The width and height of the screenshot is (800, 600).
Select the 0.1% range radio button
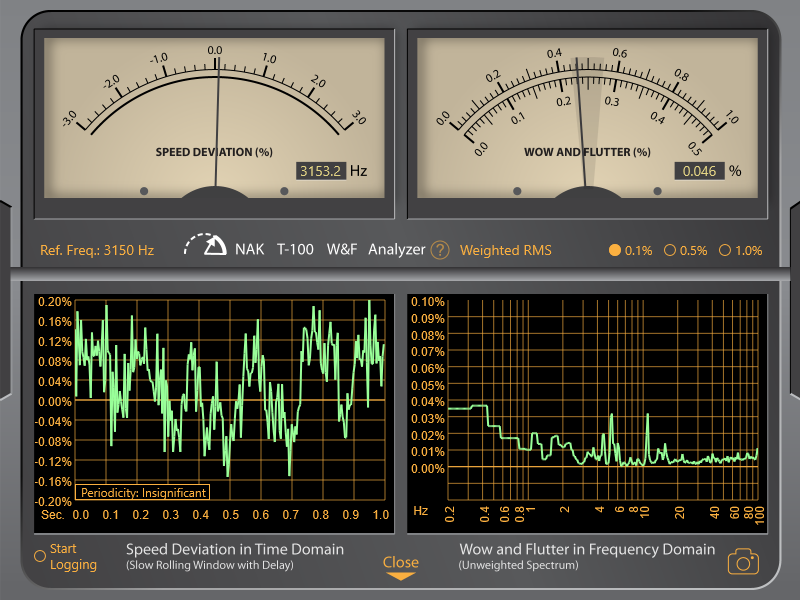click(x=614, y=250)
